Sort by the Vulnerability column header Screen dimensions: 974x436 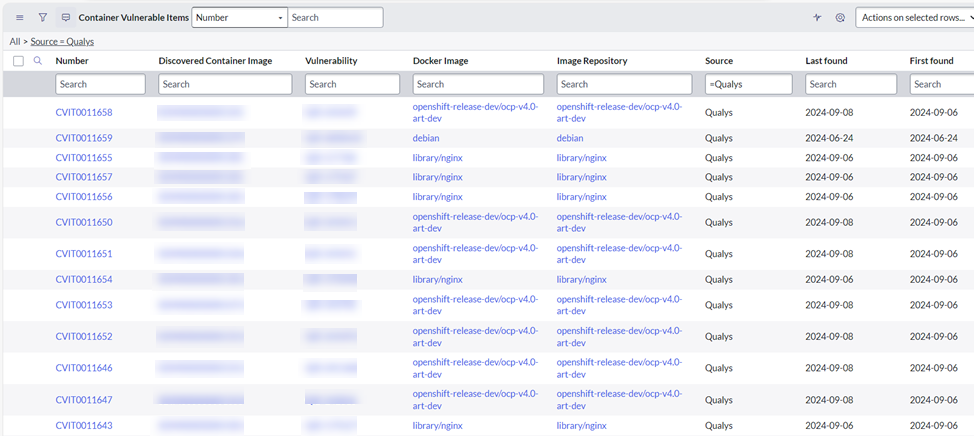pos(331,61)
